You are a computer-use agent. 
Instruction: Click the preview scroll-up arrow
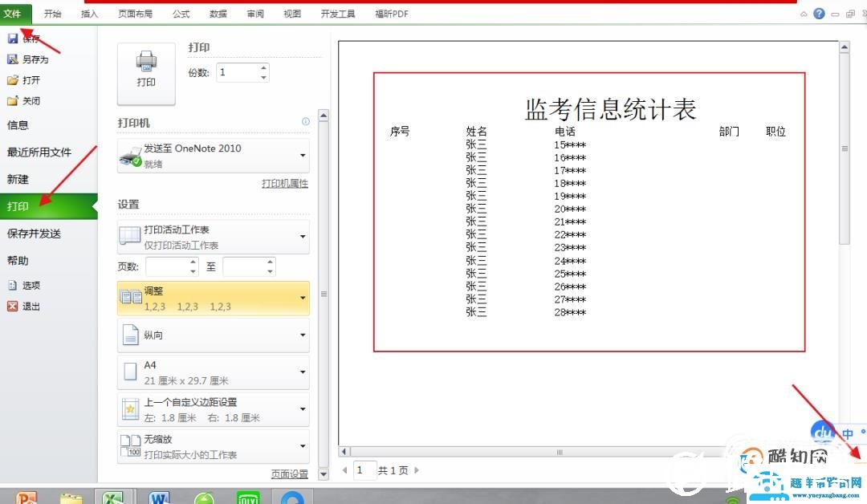pyautogui.click(x=845, y=47)
